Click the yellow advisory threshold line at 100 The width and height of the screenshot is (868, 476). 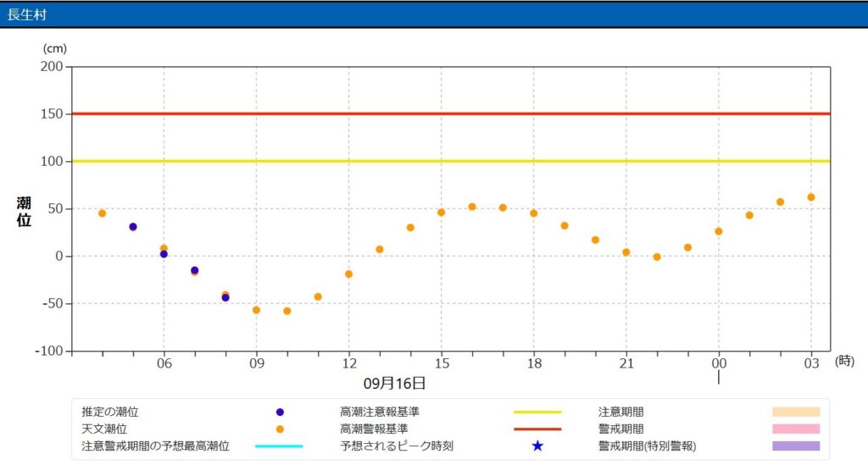(451, 162)
